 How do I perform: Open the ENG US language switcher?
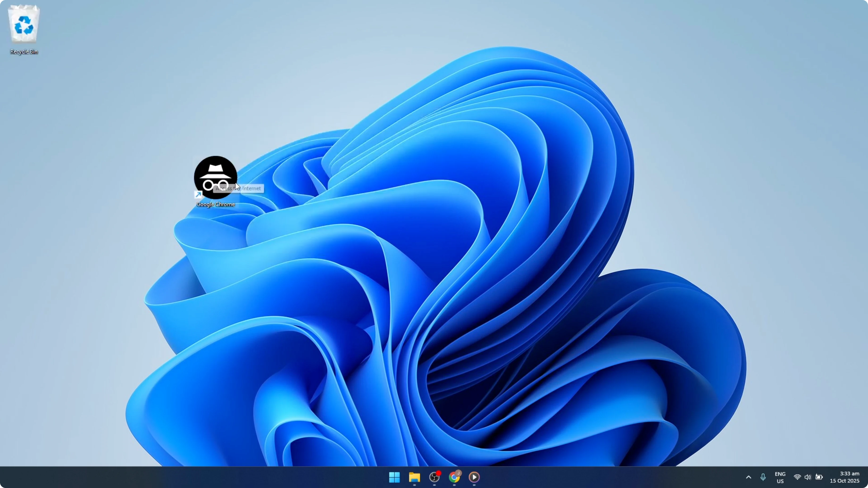coord(780,477)
